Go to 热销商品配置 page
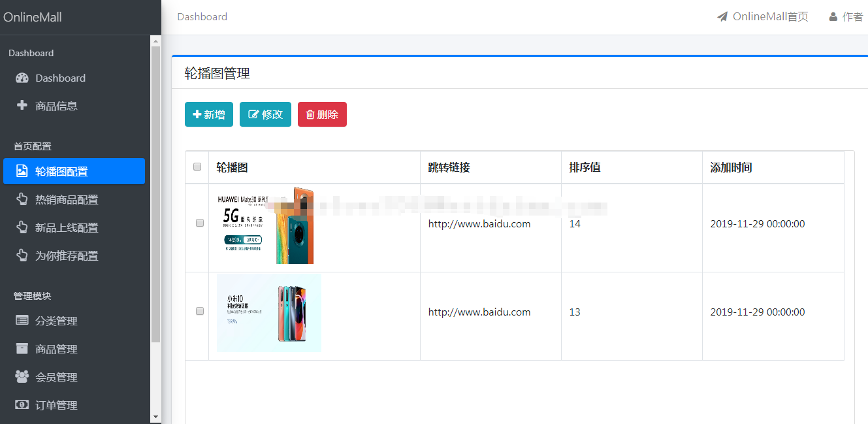The height and width of the screenshot is (424, 868). coord(74,199)
